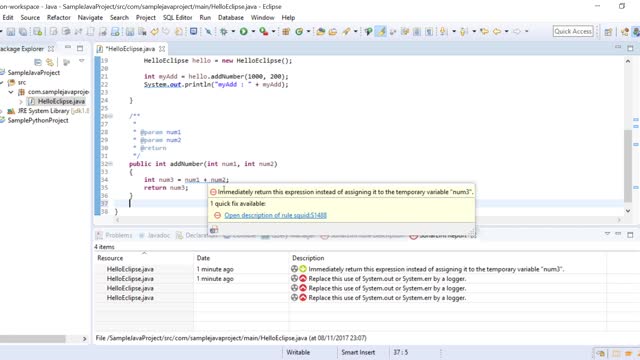Viewport: 640px width, 360px height.
Task: Open the Source menu
Action: [x=30, y=18]
